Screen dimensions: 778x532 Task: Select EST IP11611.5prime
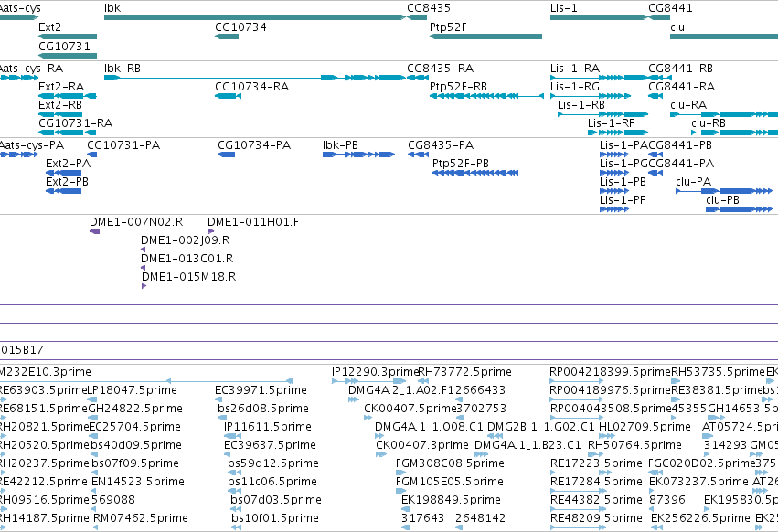click(x=268, y=427)
